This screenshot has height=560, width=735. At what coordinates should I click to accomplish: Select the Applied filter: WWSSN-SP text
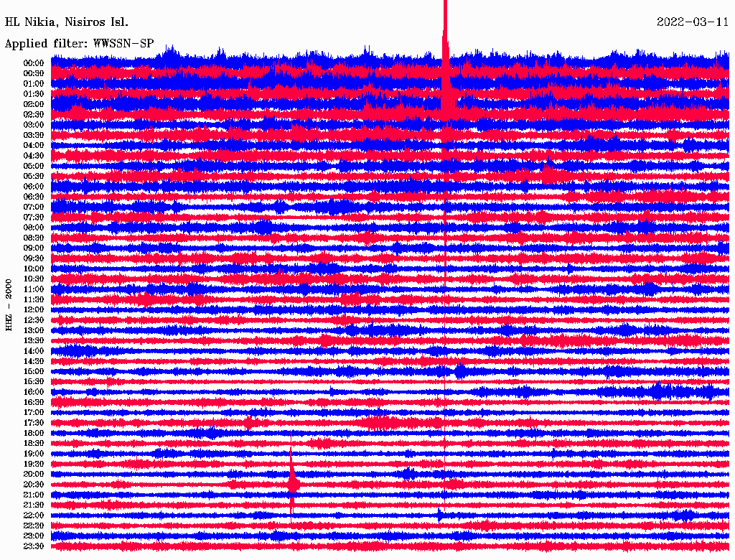point(79,43)
